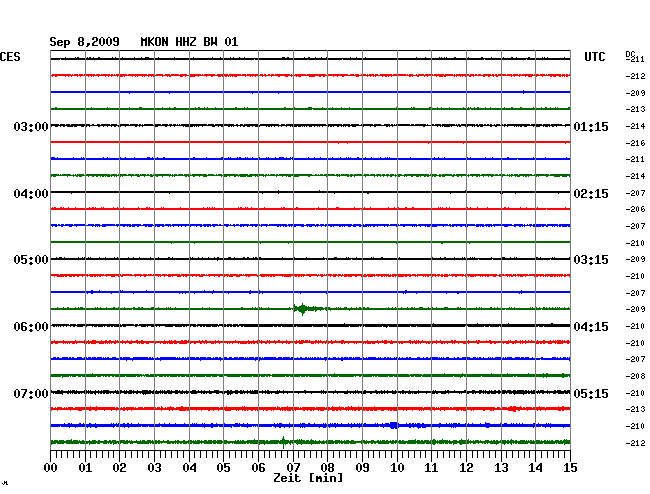
Task: Click minute tick label "01" on time axis
Action: pyautogui.click(x=85, y=468)
